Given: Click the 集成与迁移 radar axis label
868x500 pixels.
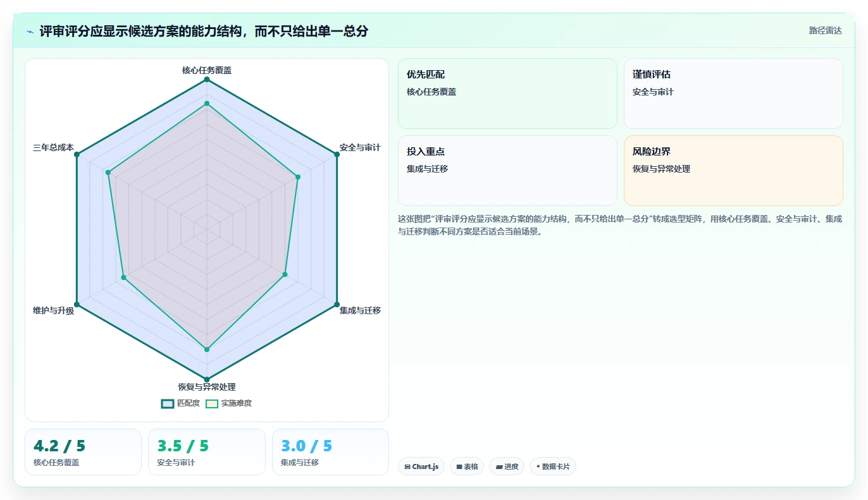Looking at the screenshot, I should [x=360, y=310].
